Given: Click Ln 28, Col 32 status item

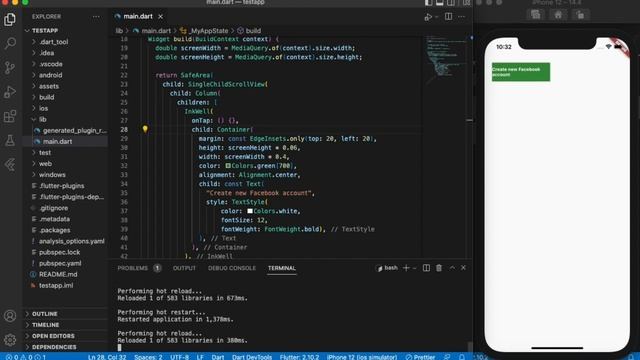Looking at the screenshot, I should point(107,357).
